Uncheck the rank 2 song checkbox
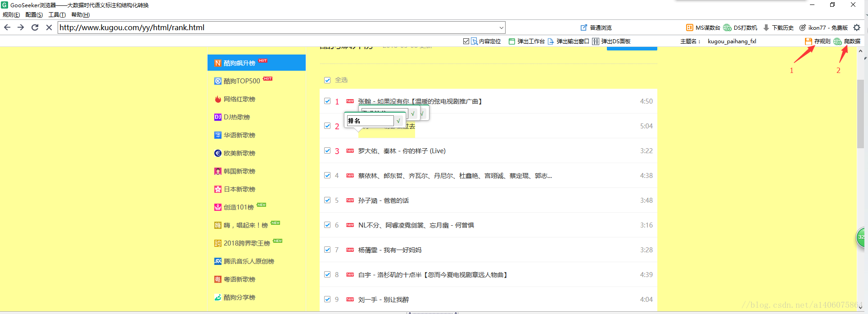The width and height of the screenshot is (868, 314). click(327, 126)
